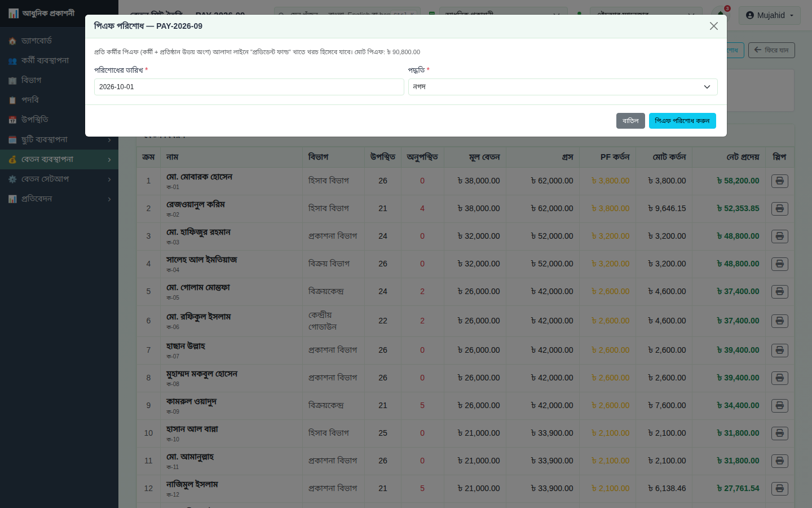Print the slip for রেজওয়ানুল করিম

(x=780, y=209)
